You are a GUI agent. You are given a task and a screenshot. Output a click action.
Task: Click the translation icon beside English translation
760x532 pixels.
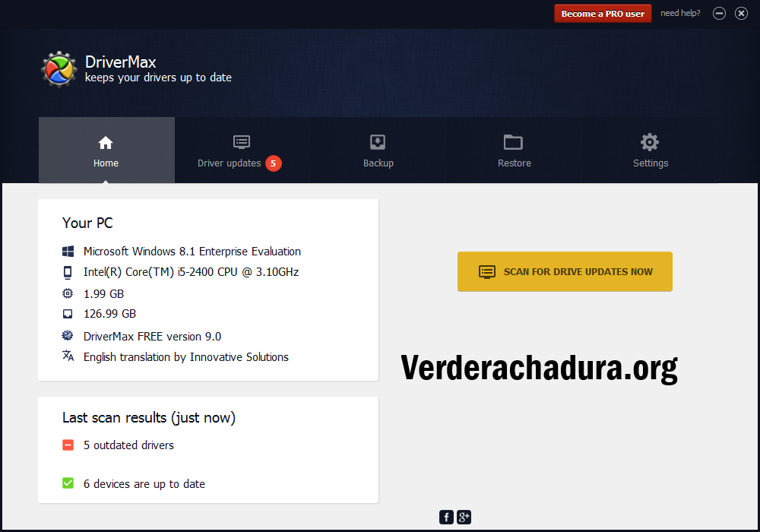(x=68, y=356)
